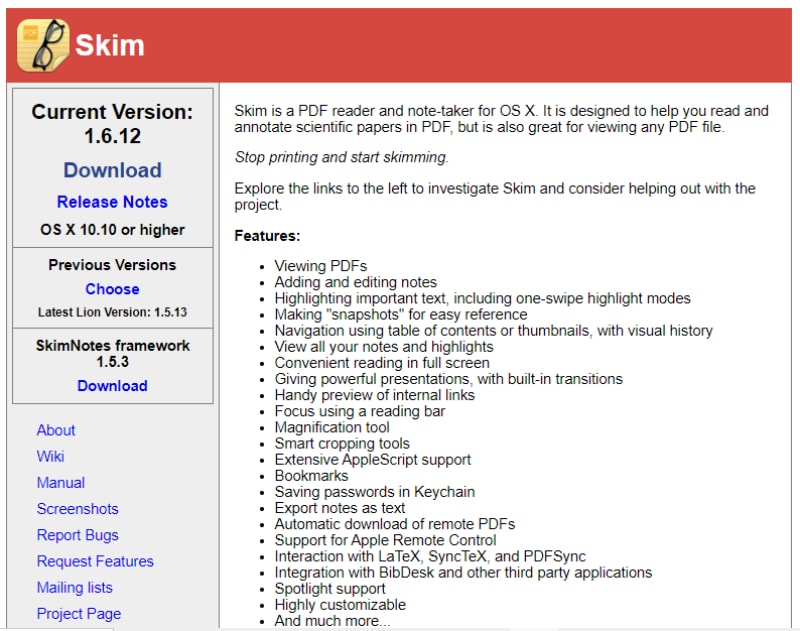Click the Skim title in the header
This screenshot has width=800, height=631.
(x=110, y=45)
